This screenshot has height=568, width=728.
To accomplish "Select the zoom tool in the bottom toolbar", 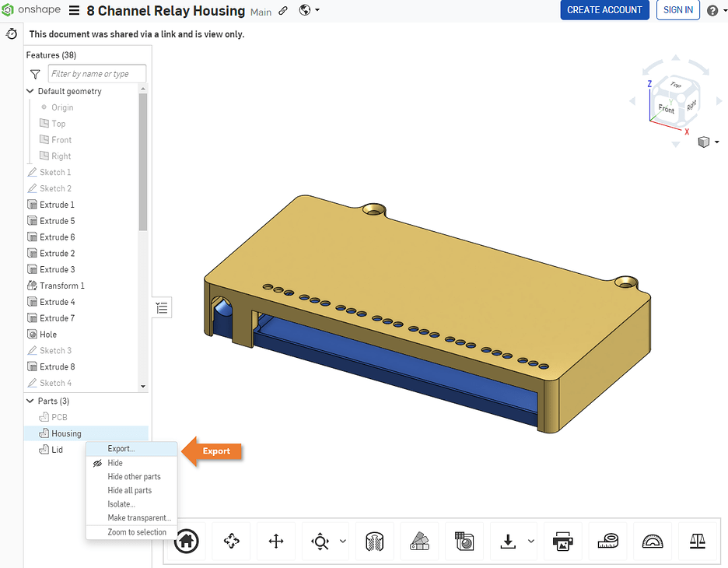I will [x=320, y=541].
